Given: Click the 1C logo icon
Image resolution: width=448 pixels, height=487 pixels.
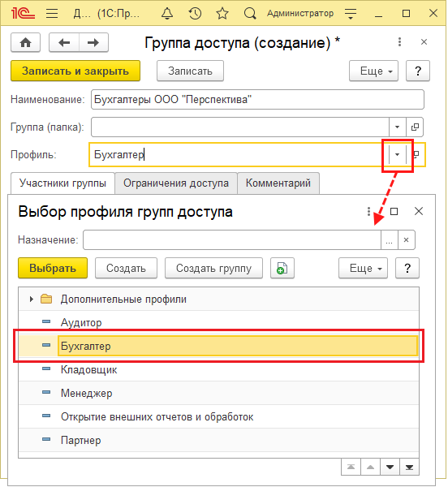Looking at the screenshot, I should pos(23,13).
